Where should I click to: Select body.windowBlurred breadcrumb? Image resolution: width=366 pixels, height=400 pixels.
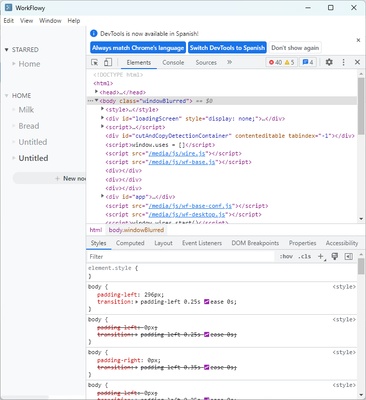pos(136,230)
